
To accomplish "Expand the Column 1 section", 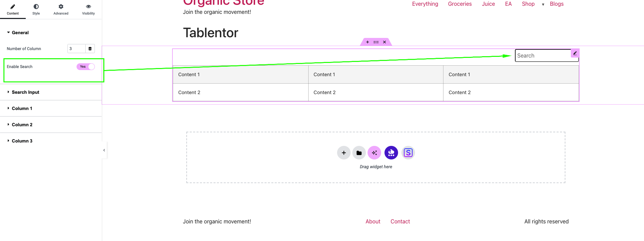I will [22, 108].
